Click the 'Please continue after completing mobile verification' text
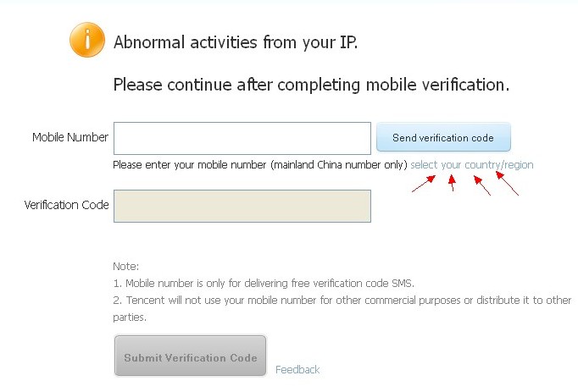Image resolution: width=578 pixels, height=392 pixels. pos(311,85)
